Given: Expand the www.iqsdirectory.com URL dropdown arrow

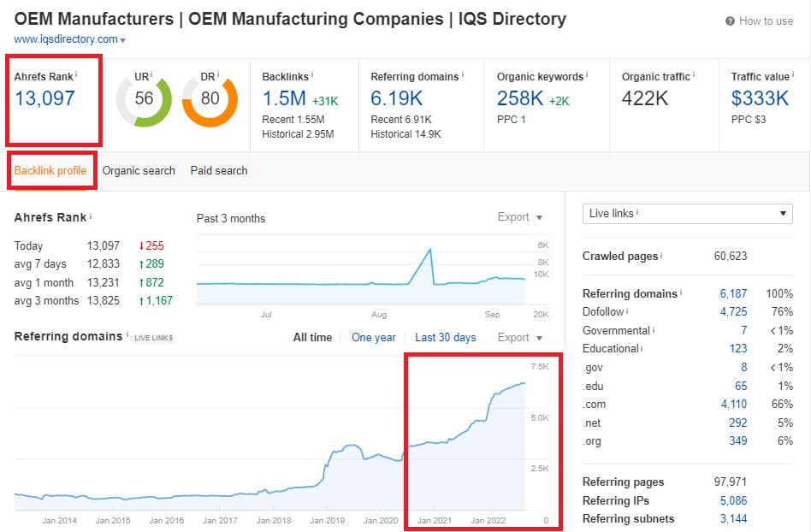Looking at the screenshot, I should click(123, 41).
